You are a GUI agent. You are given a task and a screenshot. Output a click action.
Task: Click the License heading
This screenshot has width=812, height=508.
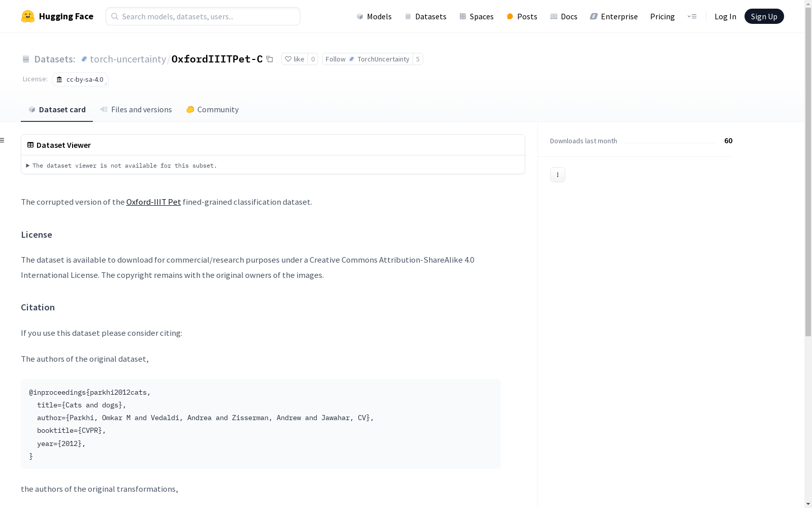point(37,234)
